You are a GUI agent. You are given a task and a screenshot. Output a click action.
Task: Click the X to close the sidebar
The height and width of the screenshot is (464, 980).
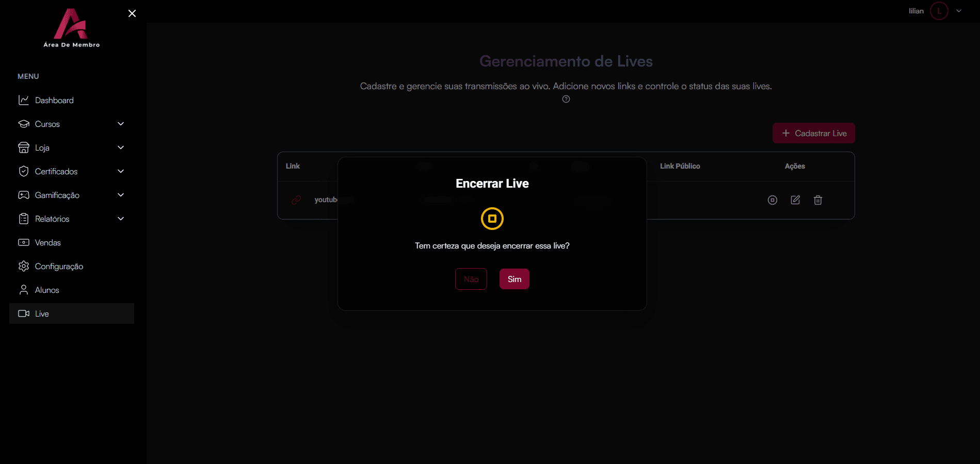(x=132, y=13)
